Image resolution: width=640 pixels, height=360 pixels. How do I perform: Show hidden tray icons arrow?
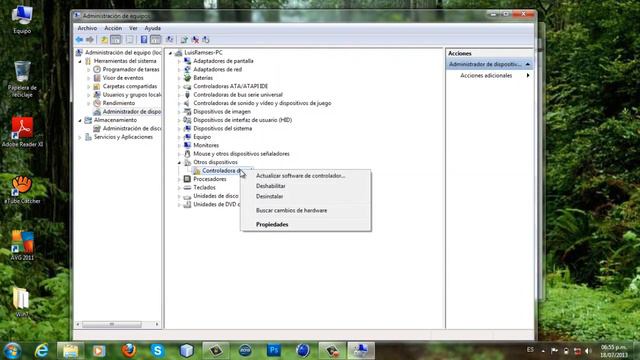pos(543,351)
